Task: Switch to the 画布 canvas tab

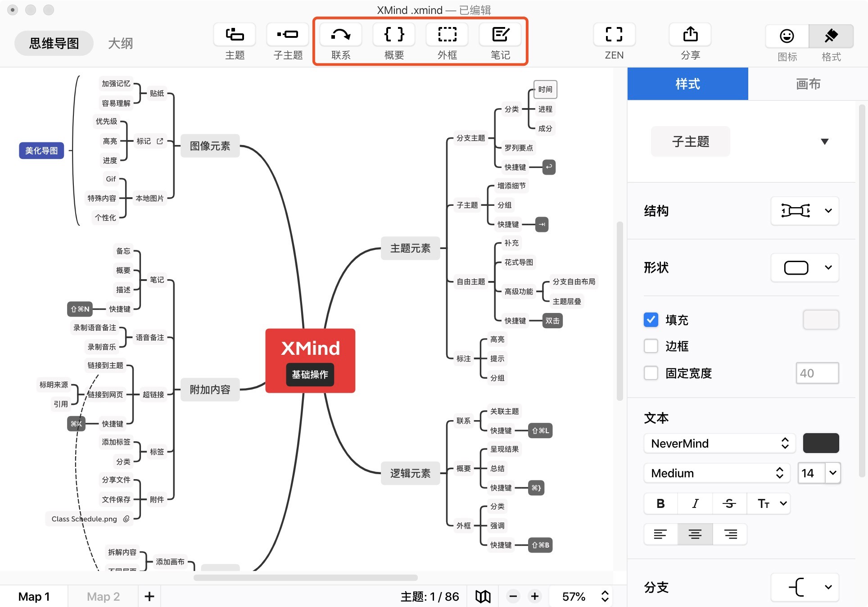Action: [807, 84]
